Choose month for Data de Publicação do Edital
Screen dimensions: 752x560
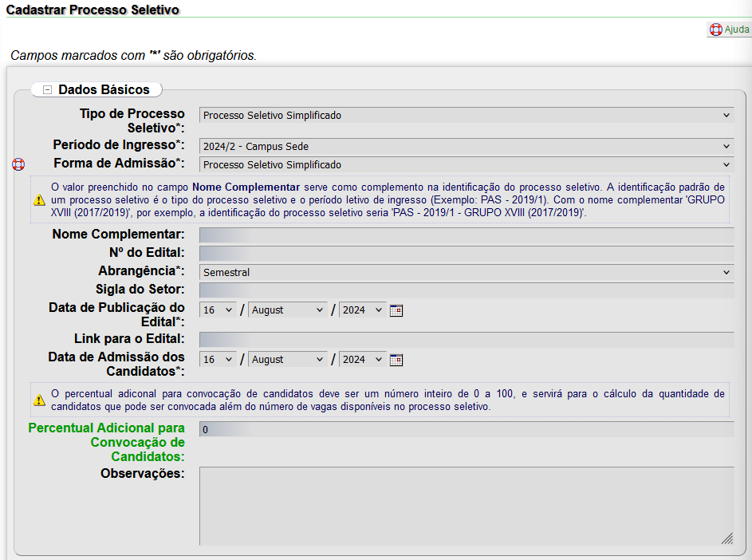(x=288, y=310)
